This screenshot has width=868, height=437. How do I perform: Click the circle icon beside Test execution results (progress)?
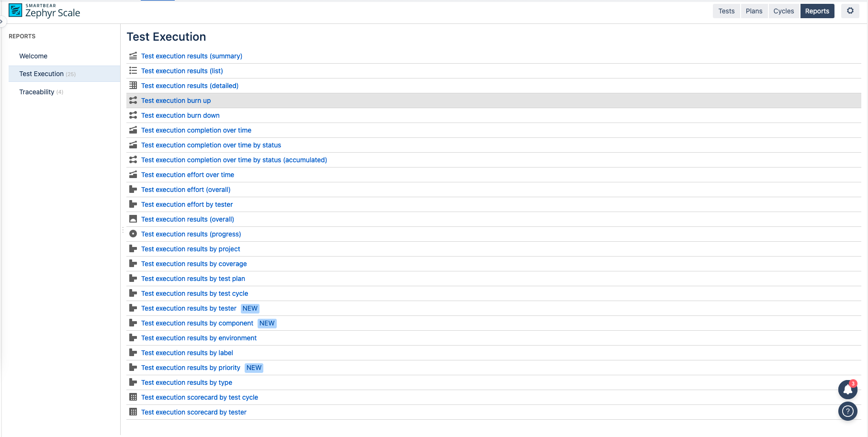coord(133,234)
